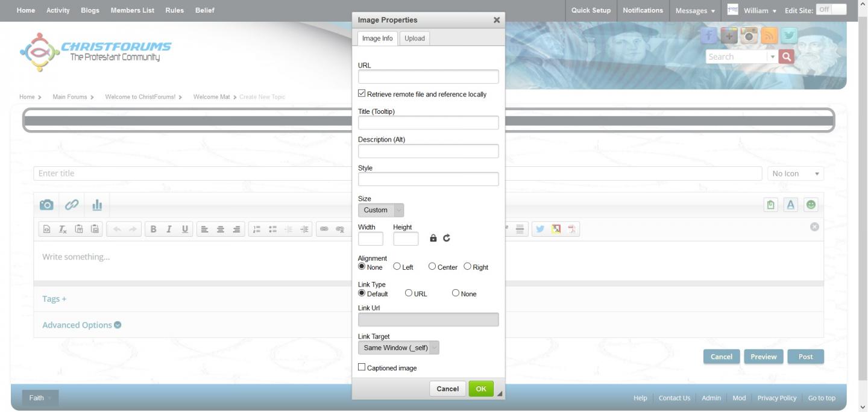Image resolution: width=868 pixels, height=412 pixels.
Task: Click the Preview button
Action: click(764, 357)
